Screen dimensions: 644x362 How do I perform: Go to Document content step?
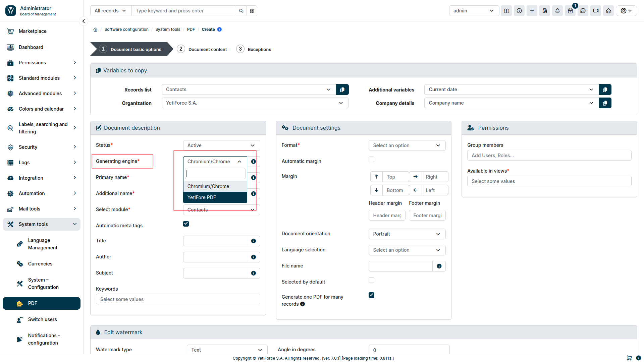[x=202, y=49]
